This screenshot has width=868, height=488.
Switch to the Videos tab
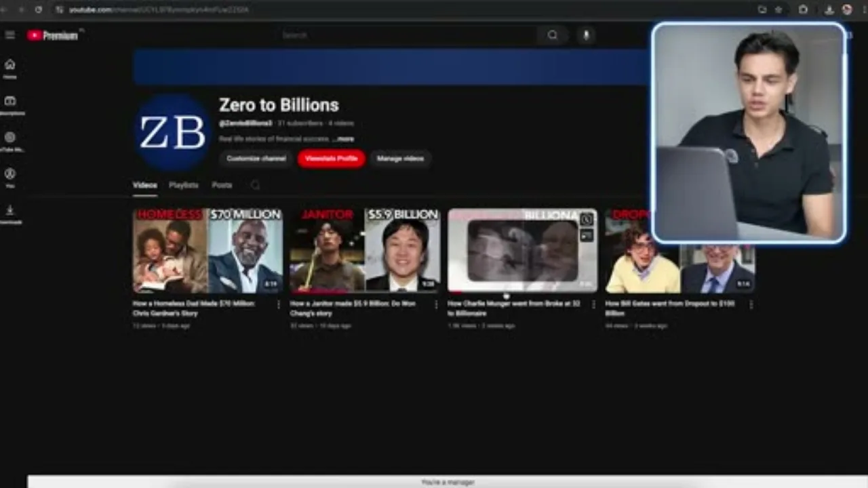(145, 185)
